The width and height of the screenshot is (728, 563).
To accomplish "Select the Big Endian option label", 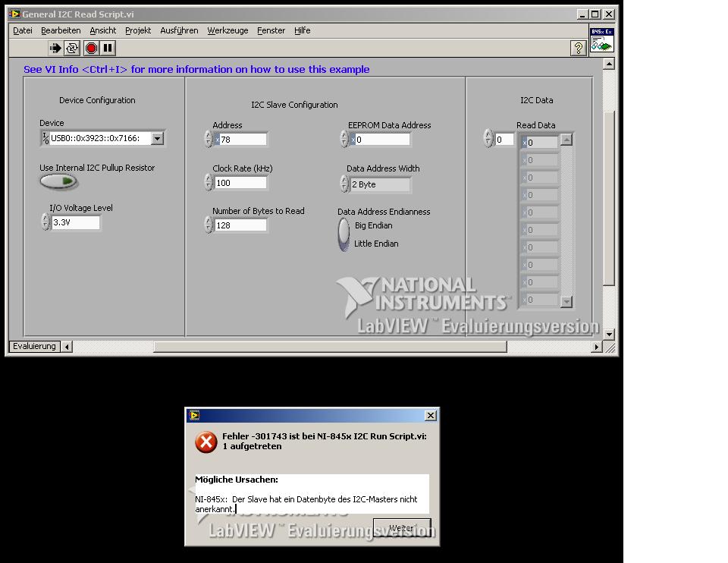I will coord(373,226).
